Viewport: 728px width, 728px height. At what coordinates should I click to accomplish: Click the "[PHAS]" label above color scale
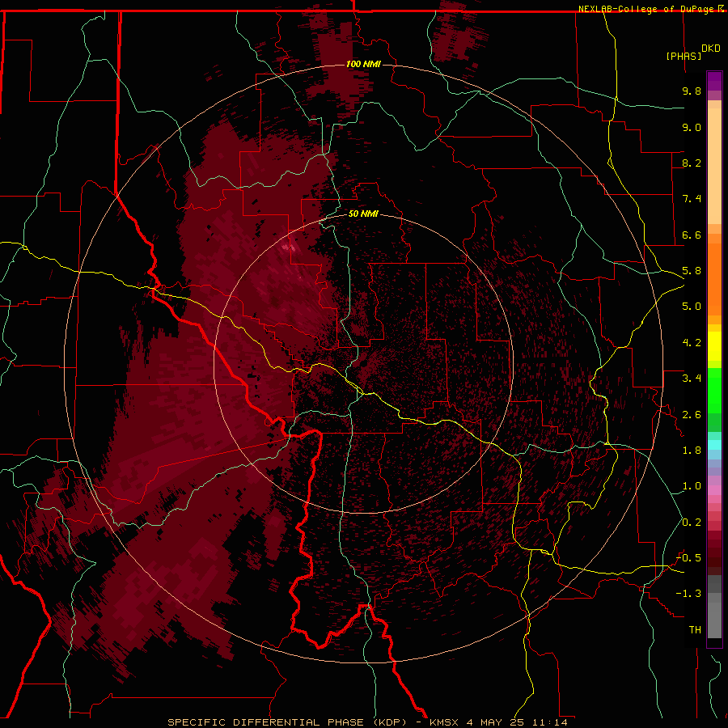click(x=684, y=56)
